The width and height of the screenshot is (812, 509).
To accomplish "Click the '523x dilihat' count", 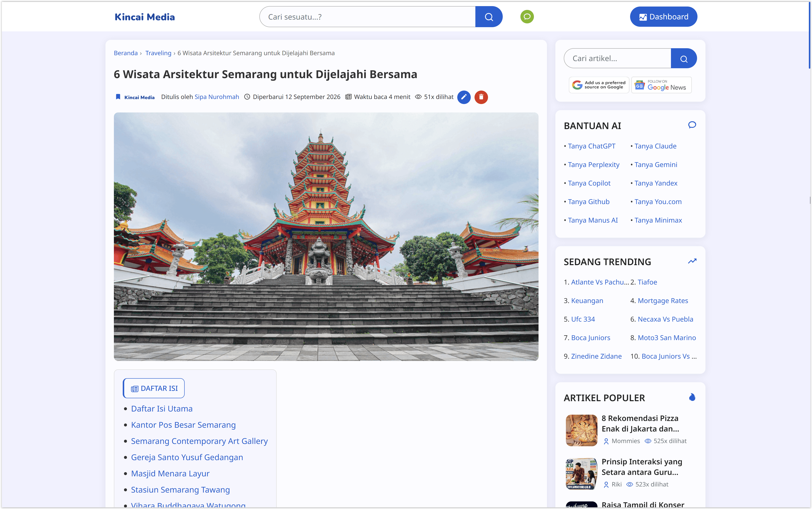I will 652,484.
